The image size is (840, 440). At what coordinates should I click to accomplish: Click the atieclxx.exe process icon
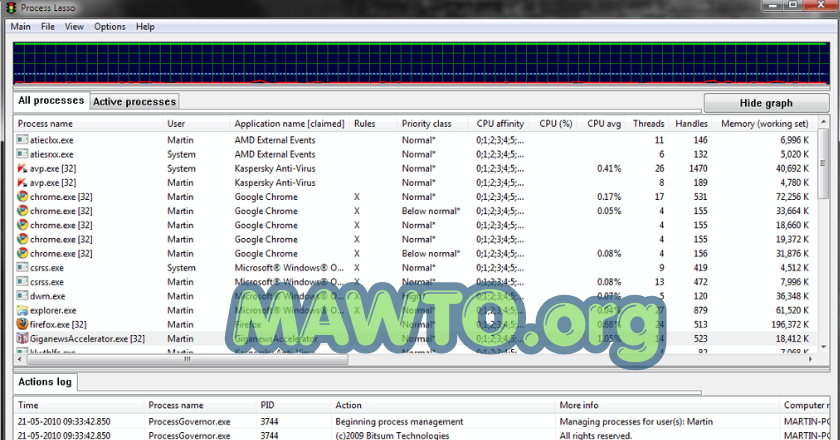22,140
